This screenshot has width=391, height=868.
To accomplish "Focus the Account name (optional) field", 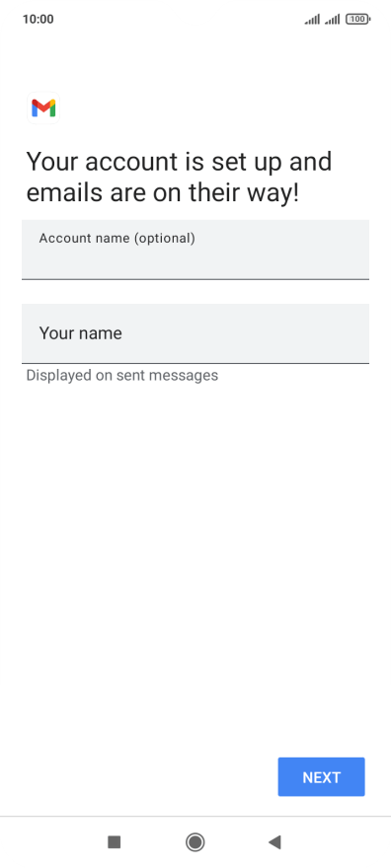I will tap(195, 250).
